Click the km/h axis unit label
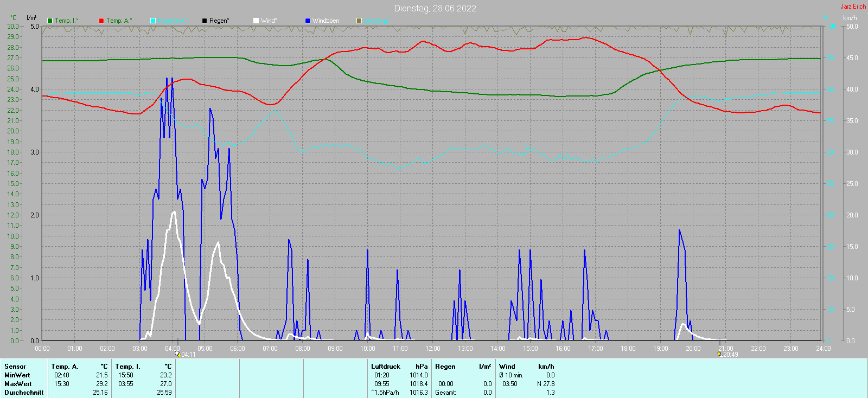The image size is (868, 398). 850,18
